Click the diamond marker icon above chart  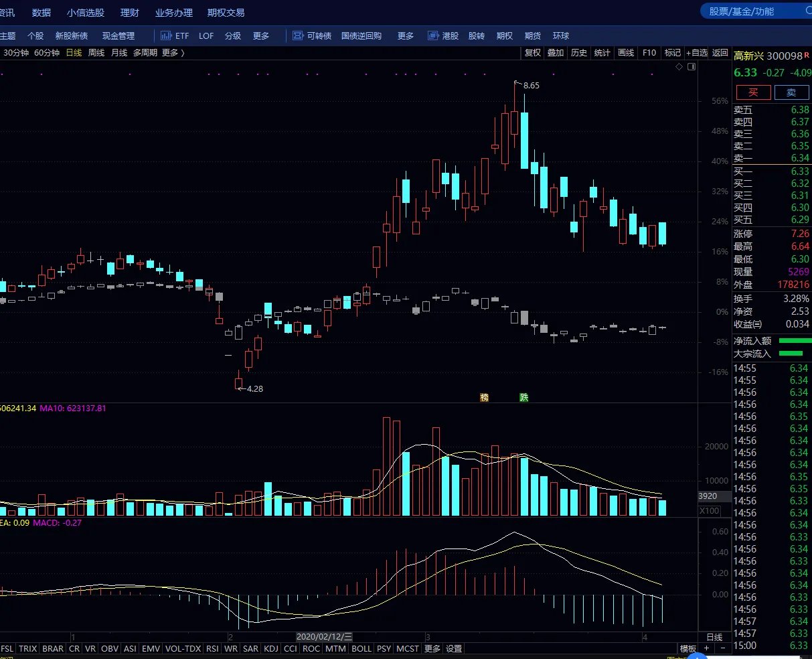coord(679,66)
